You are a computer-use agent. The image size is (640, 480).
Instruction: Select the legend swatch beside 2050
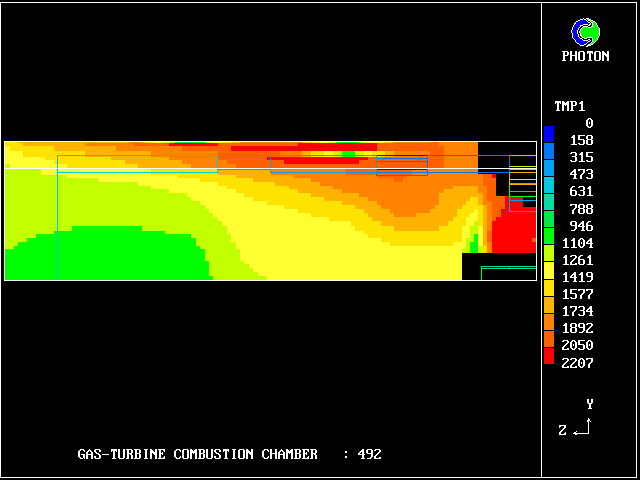(548, 354)
